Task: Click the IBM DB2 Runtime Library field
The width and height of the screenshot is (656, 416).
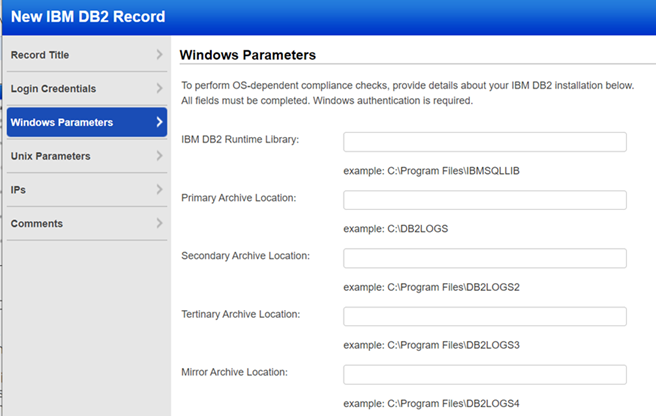Action: point(484,142)
